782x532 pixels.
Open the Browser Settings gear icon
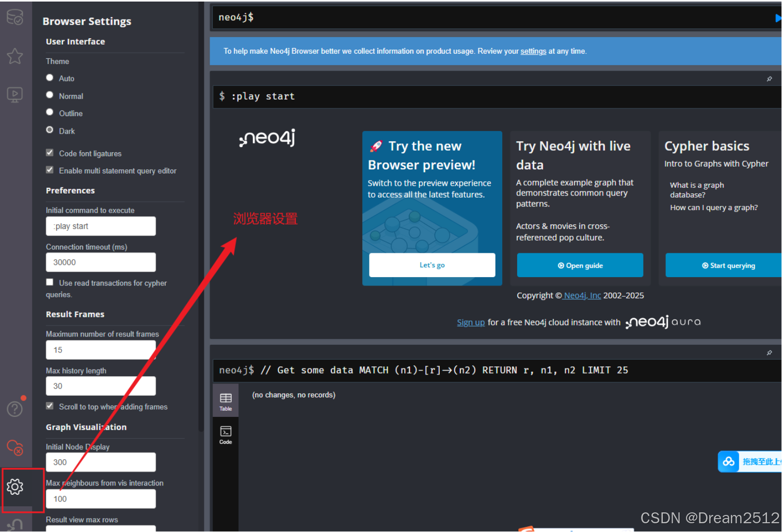[15, 487]
